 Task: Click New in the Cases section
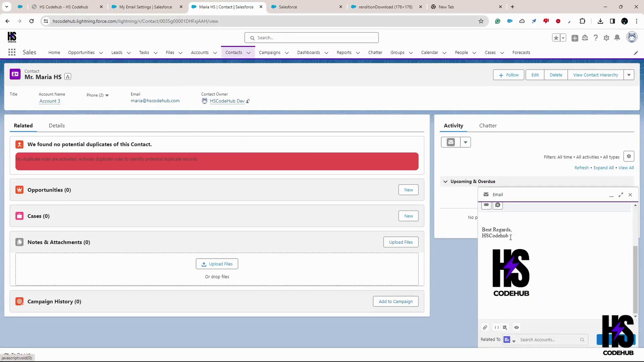pyautogui.click(x=409, y=216)
